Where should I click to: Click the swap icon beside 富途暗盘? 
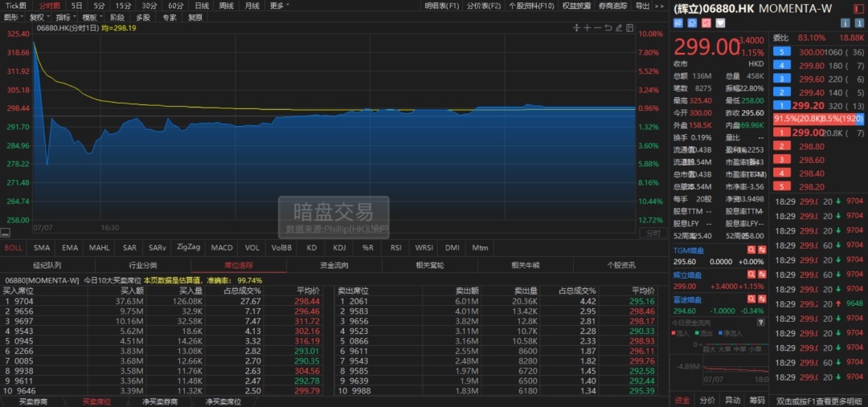click(x=762, y=299)
